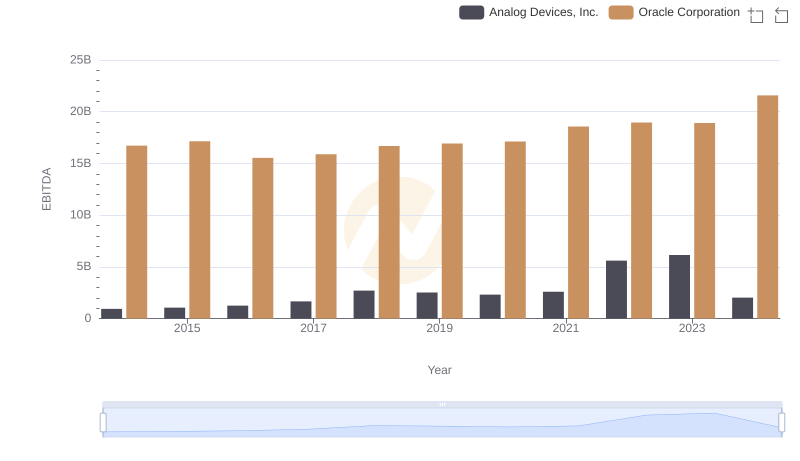800x461 pixels.
Task: Click the 2015 x-axis label
Action: click(x=187, y=328)
